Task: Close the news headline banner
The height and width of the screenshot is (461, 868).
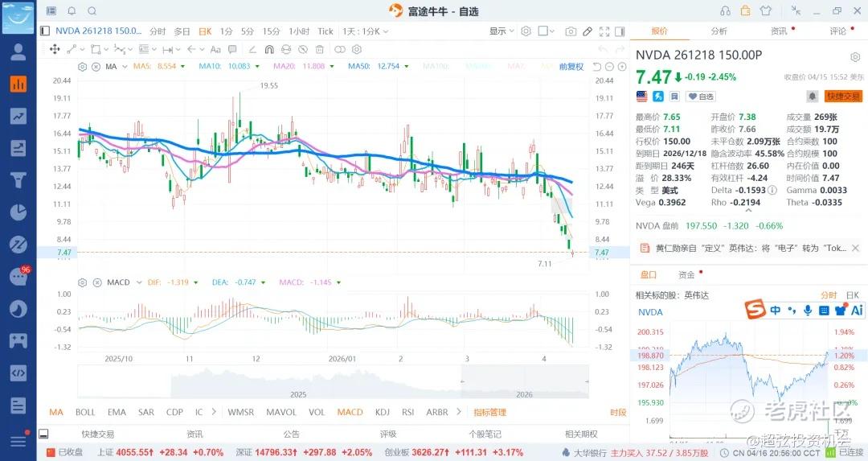Action: point(855,249)
